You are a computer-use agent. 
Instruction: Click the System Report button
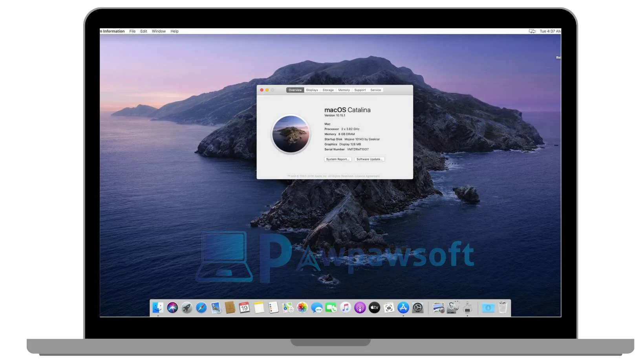(x=338, y=159)
